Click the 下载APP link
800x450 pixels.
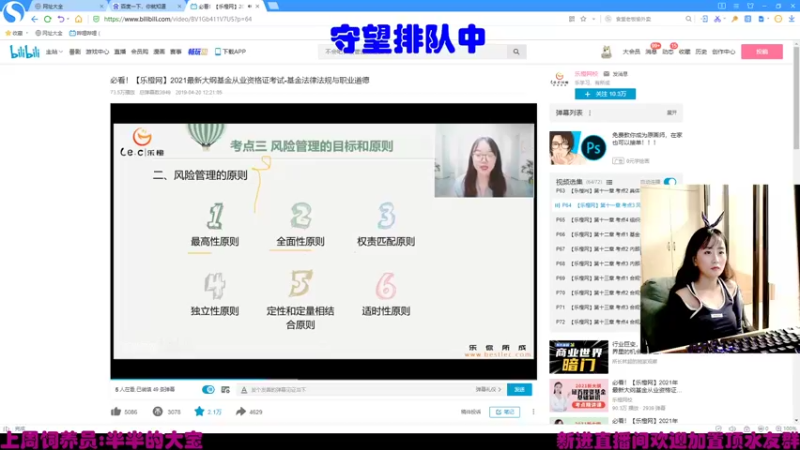pyautogui.click(x=230, y=52)
